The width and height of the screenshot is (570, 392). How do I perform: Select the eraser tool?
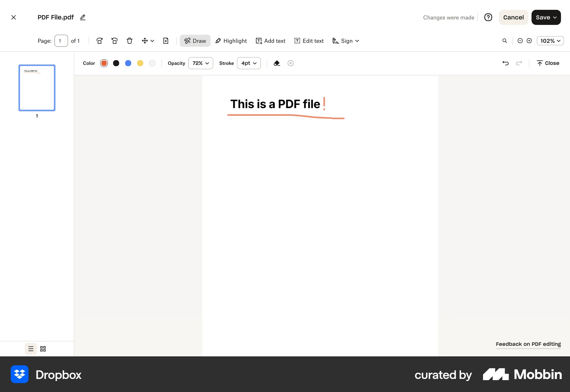tap(277, 63)
